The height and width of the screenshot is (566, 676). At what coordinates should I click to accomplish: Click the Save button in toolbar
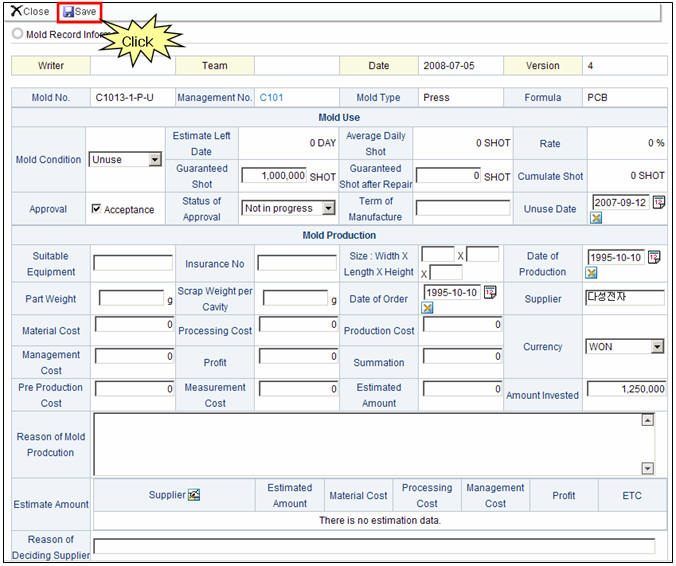click(x=79, y=11)
